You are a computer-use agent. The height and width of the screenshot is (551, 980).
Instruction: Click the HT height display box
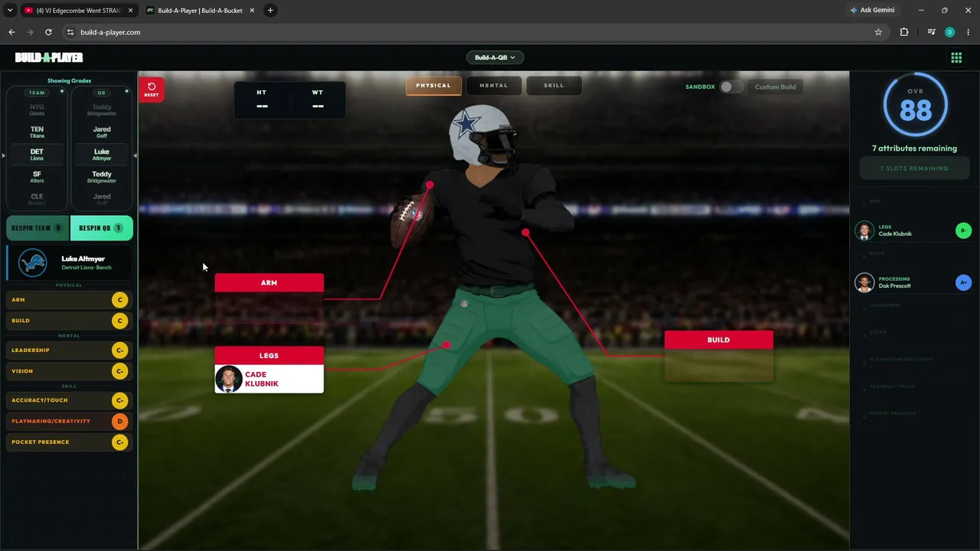(x=262, y=100)
